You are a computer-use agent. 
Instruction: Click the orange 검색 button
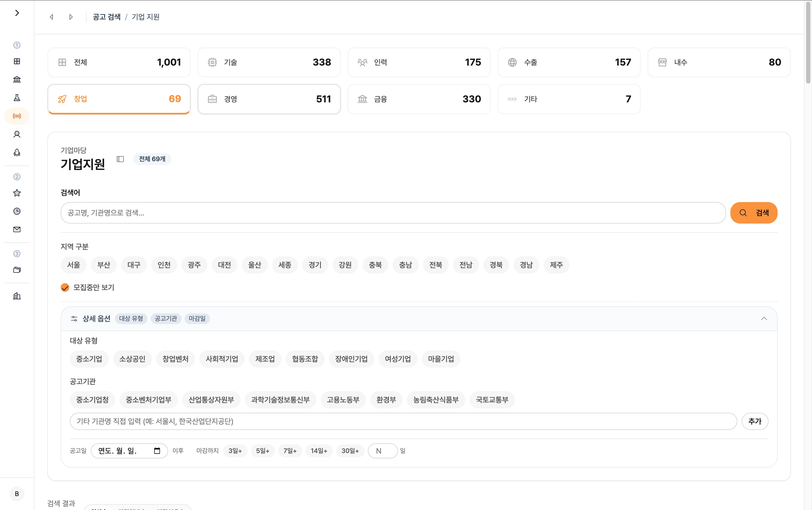click(x=754, y=213)
